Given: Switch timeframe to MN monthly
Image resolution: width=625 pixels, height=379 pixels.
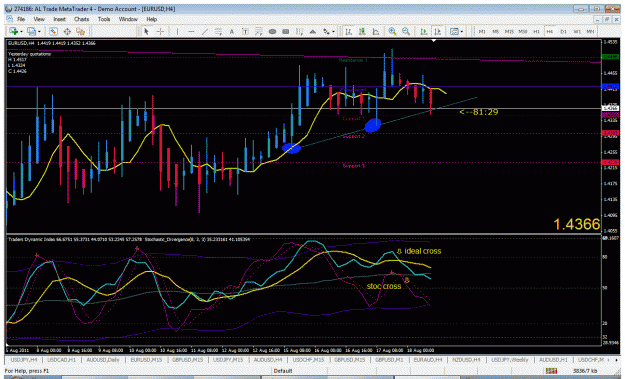Looking at the screenshot, I should click(x=590, y=31).
